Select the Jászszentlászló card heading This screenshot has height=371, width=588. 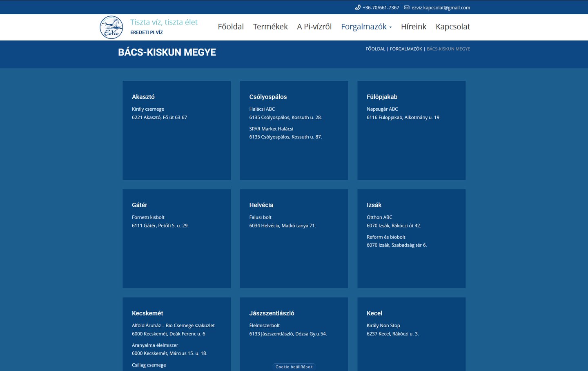pos(272,313)
